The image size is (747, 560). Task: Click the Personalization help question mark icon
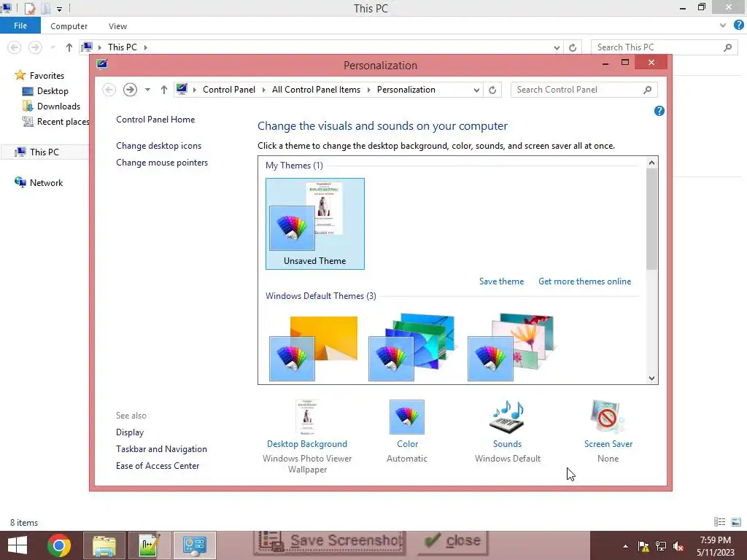click(659, 111)
